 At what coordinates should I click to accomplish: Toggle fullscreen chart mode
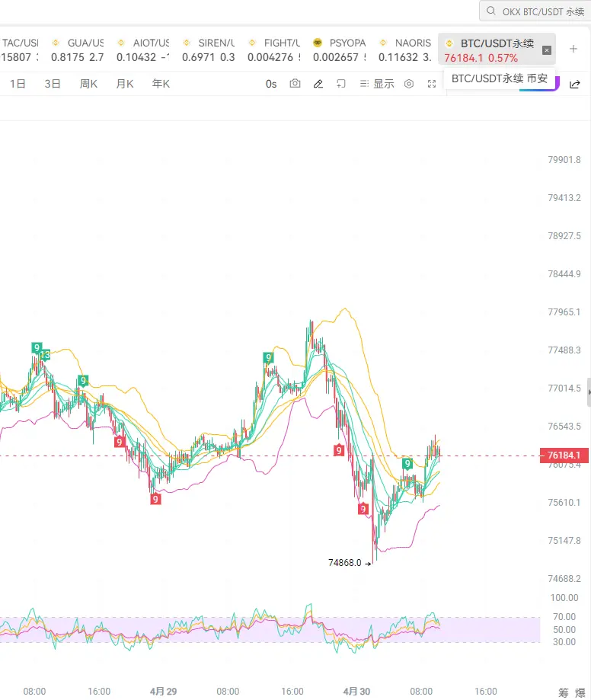click(432, 84)
